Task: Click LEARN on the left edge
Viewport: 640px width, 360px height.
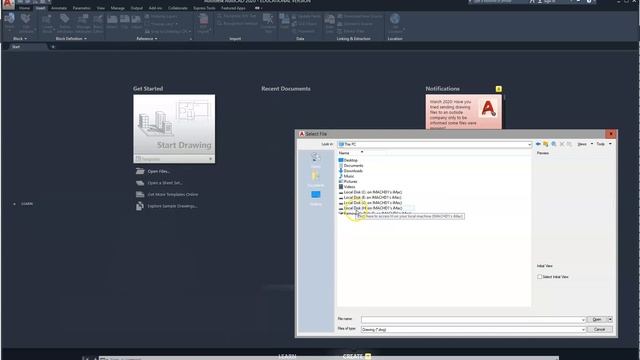Action: (27, 204)
